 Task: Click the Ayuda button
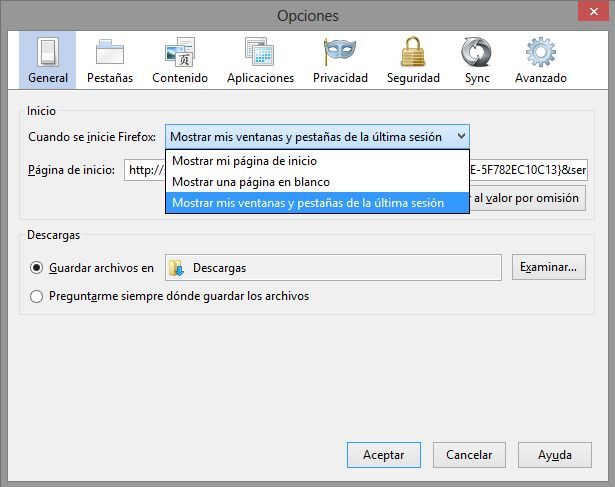(555, 455)
